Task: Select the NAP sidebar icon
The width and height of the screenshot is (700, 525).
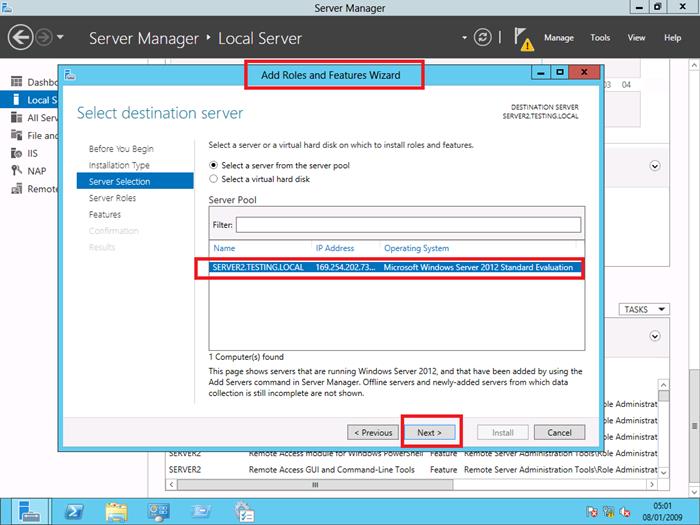Action: [16, 171]
